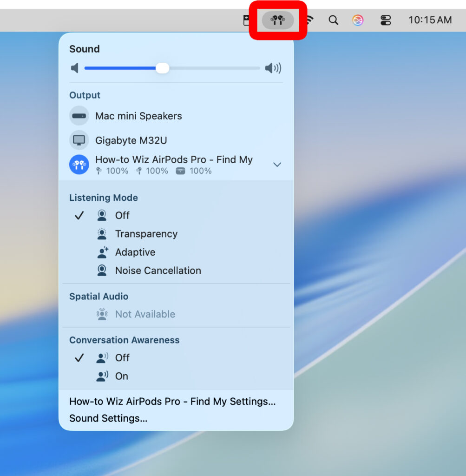
Task: Turn off Listening Mode
Action: tap(122, 215)
